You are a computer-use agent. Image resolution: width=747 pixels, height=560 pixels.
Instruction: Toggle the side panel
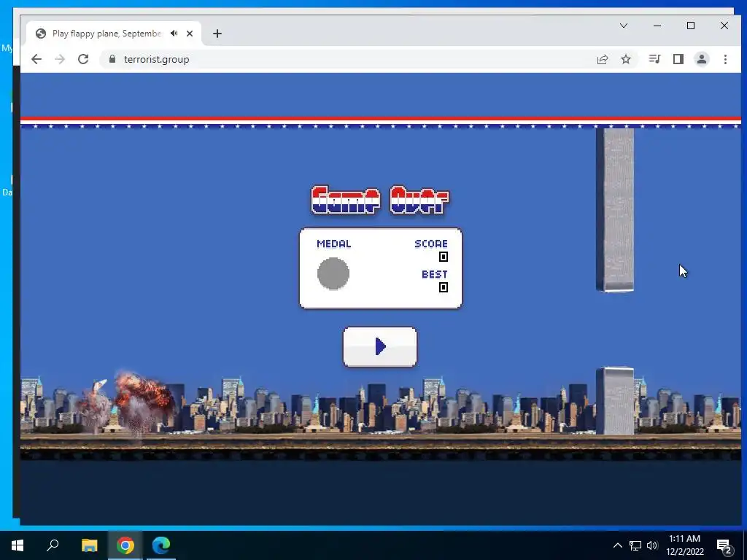point(678,59)
